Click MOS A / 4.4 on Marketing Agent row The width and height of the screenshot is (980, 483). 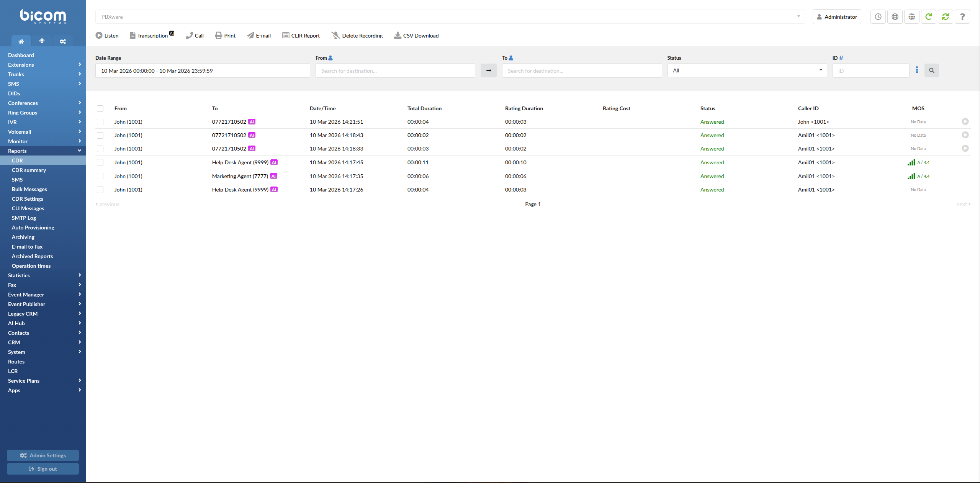[918, 176]
